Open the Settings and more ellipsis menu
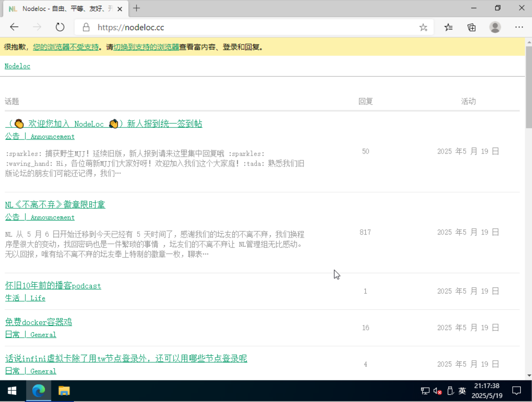 coord(519,27)
